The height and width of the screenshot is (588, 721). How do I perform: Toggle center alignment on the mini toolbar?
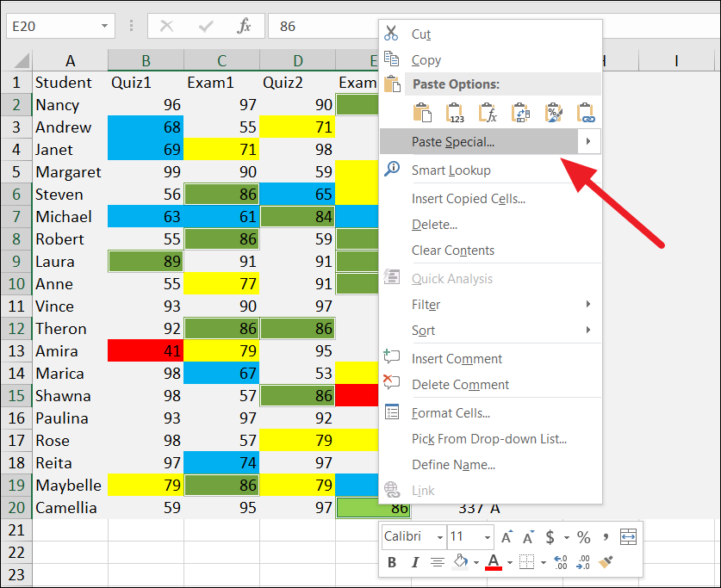tap(437, 562)
